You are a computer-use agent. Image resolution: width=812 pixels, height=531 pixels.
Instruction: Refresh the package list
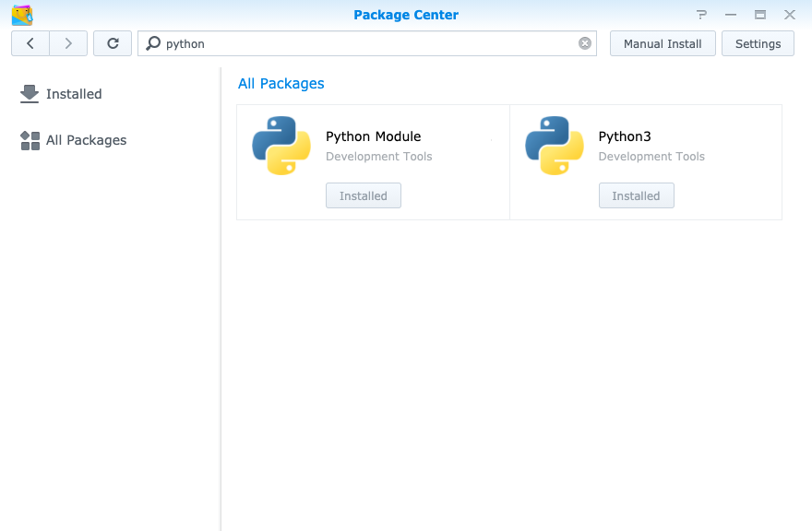pos(113,43)
